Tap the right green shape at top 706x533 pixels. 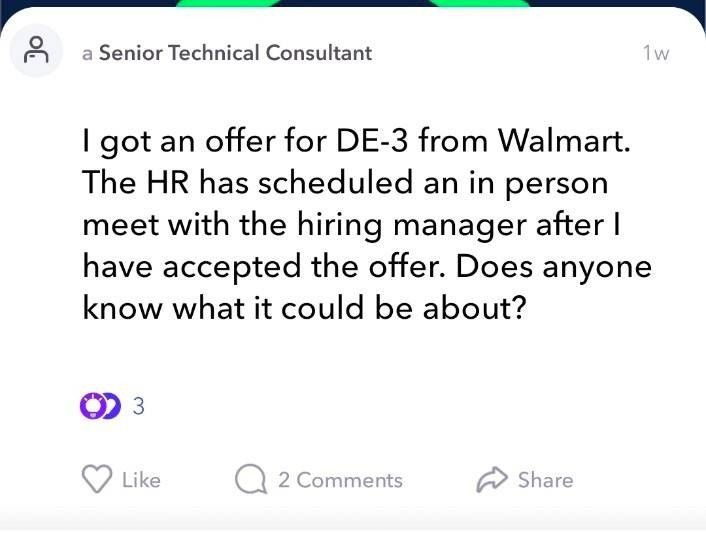(479, 3)
